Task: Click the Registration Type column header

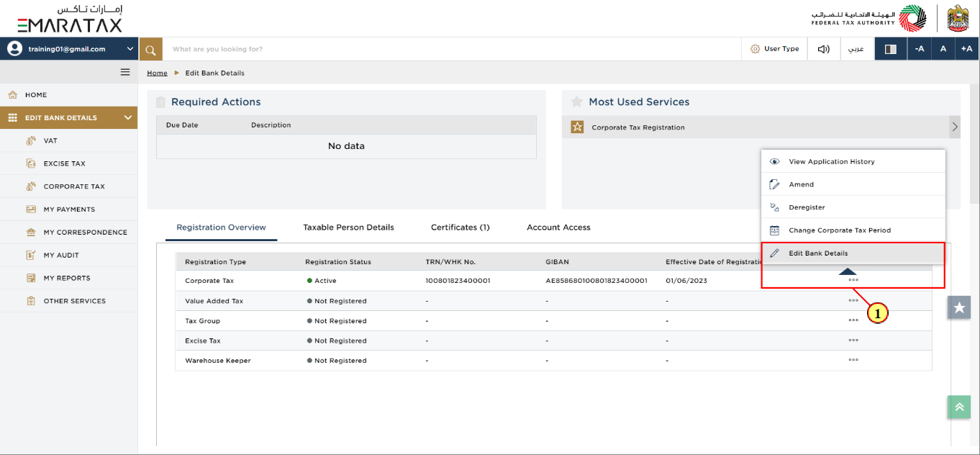Action: [x=215, y=262]
